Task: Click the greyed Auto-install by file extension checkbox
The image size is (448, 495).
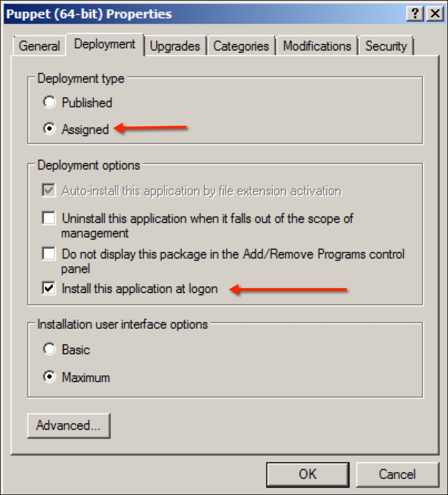Action: click(49, 191)
